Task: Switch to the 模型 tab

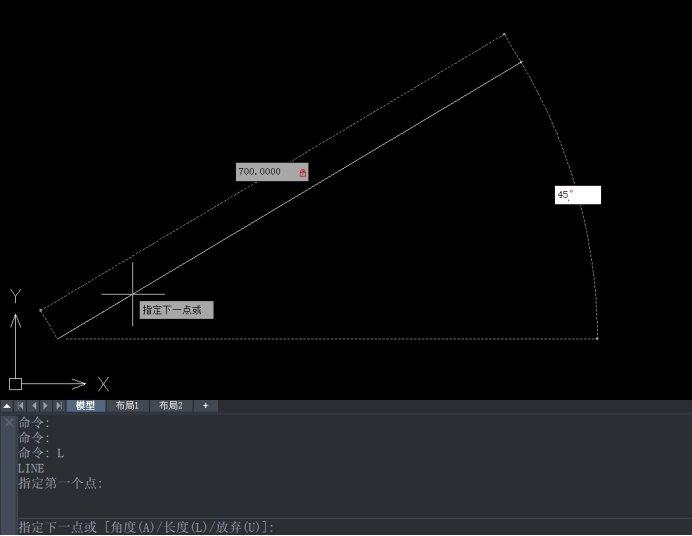Action: (x=86, y=406)
